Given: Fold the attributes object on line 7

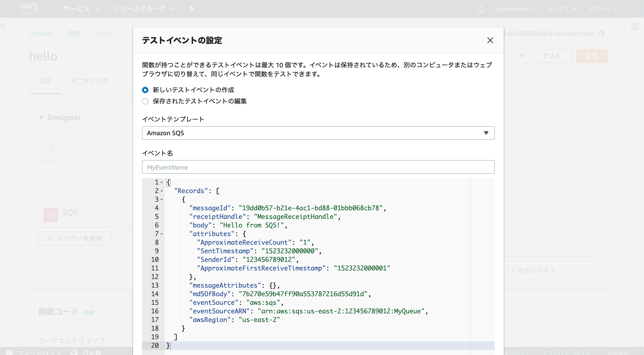Looking at the screenshot, I should (x=162, y=234).
